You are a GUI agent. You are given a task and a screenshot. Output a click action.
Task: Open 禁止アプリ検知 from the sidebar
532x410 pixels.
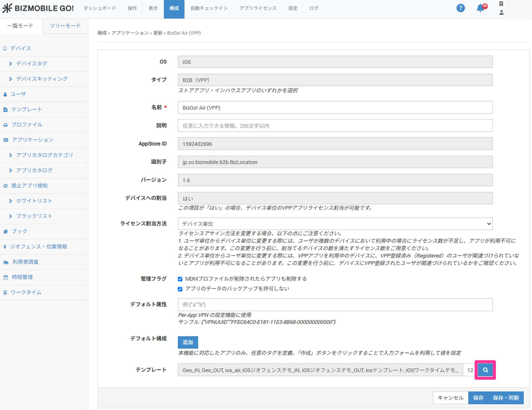coord(29,185)
